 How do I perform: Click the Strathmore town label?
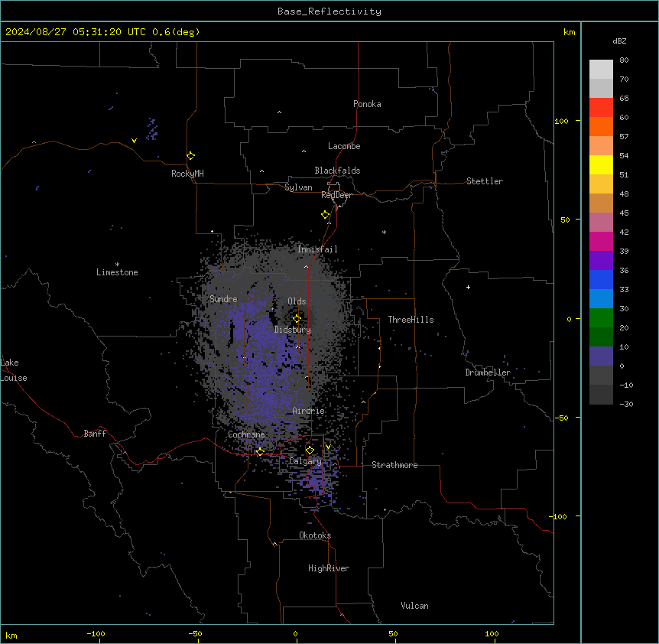[x=394, y=465]
